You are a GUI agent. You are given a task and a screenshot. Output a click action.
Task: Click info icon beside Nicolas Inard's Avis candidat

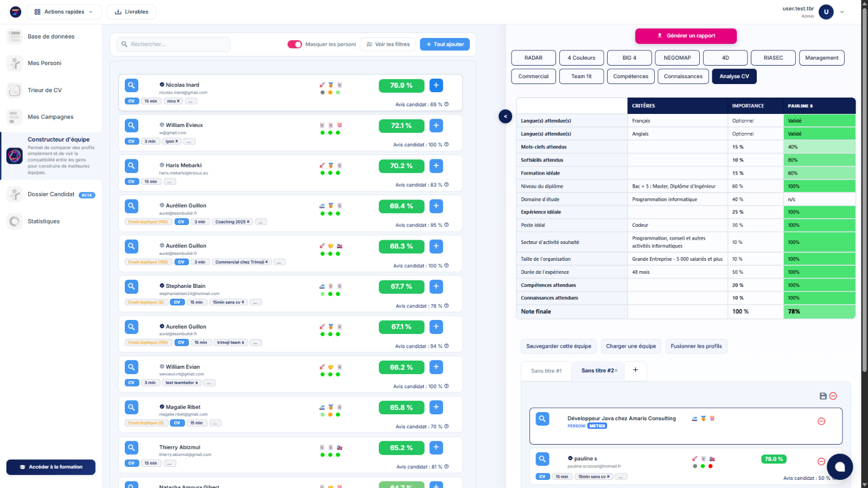(446, 104)
